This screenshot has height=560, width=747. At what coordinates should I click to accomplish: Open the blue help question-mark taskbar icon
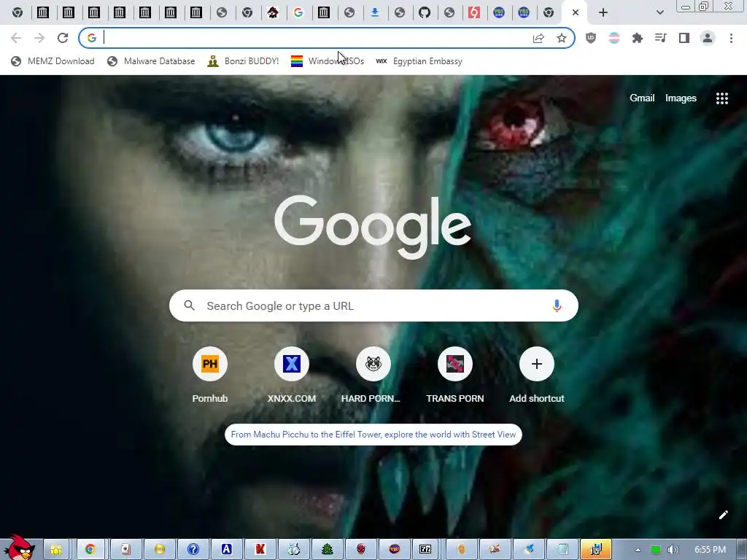coord(193,550)
